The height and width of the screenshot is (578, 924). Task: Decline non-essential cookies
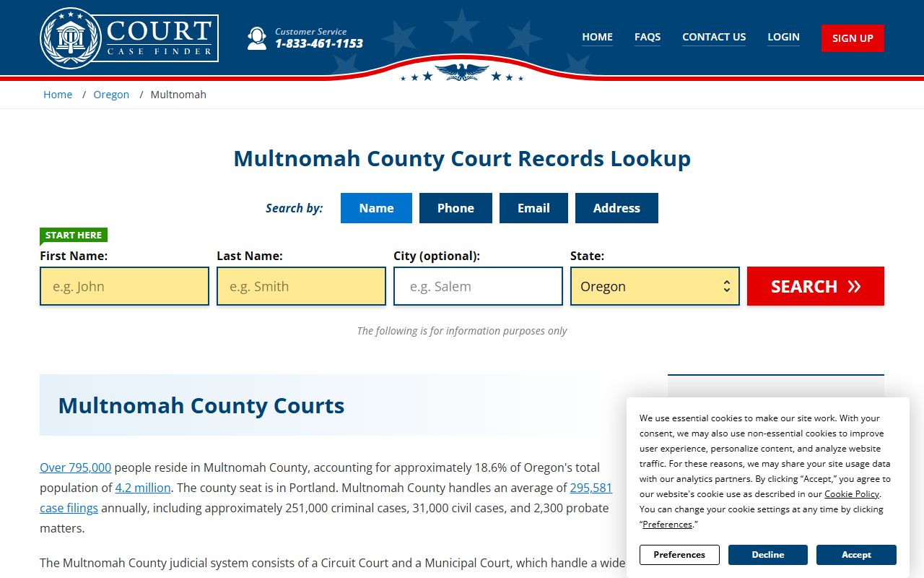(768, 555)
